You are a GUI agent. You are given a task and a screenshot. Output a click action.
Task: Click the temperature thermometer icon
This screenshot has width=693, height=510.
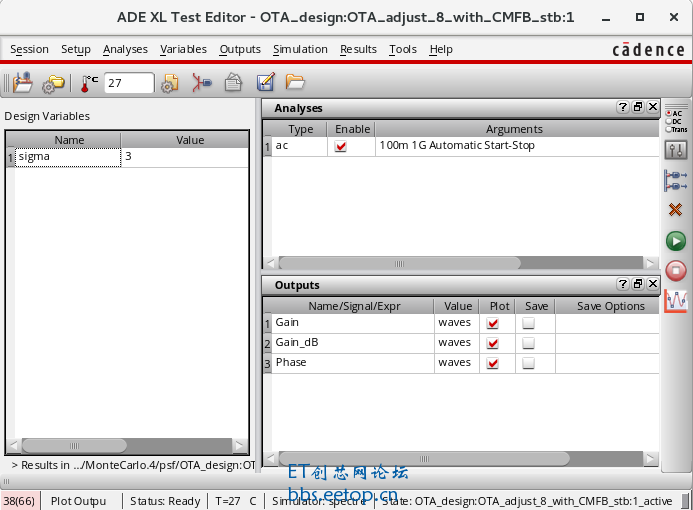click(89, 83)
